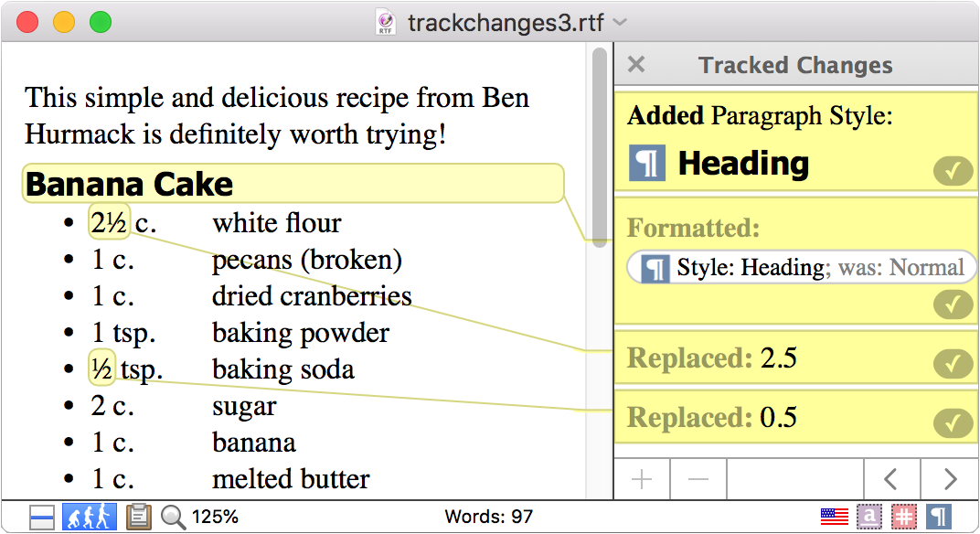Go to the previous tracked change
The image size is (980, 534).
pos(892,479)
